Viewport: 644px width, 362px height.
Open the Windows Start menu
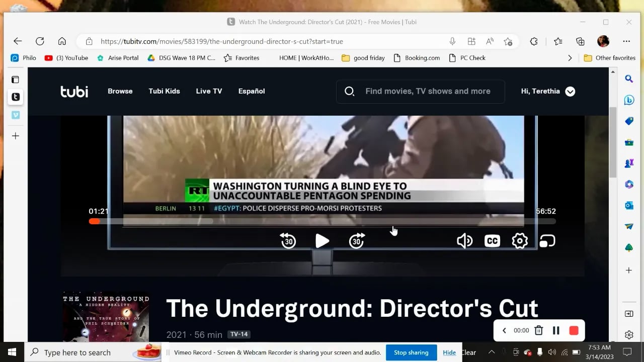pyautogui.click(x=12, y=352)
